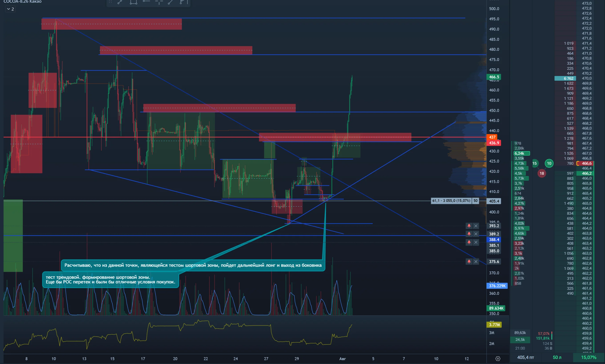This screenshot has width=605, height=364.
Task: Click the 437 orange price level label
Action: (492, 137)
